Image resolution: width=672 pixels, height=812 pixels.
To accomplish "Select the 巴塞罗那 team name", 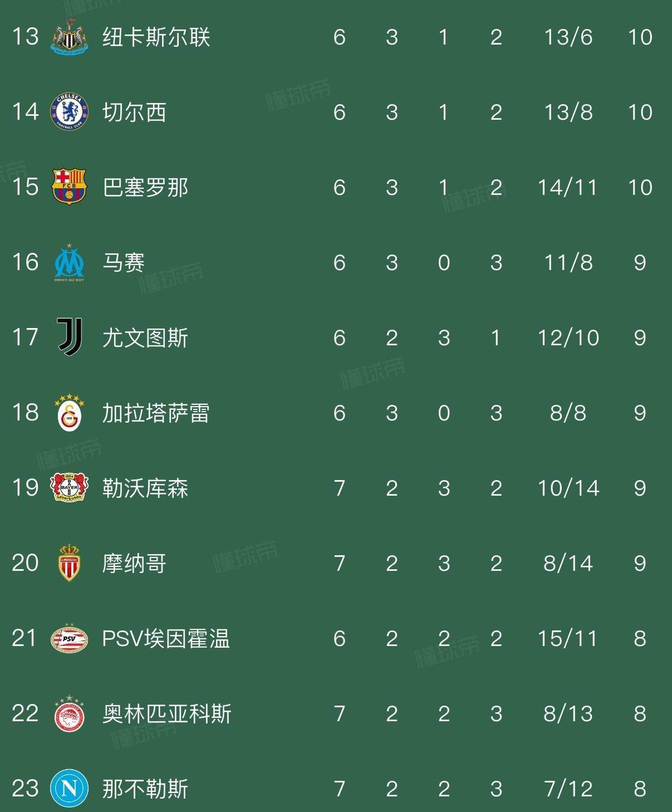I will 145,188.
